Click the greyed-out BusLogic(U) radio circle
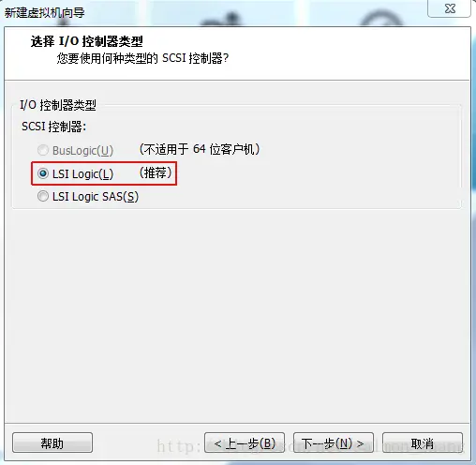The height and width of the screenshot is (465, 476). pos(43,150)
